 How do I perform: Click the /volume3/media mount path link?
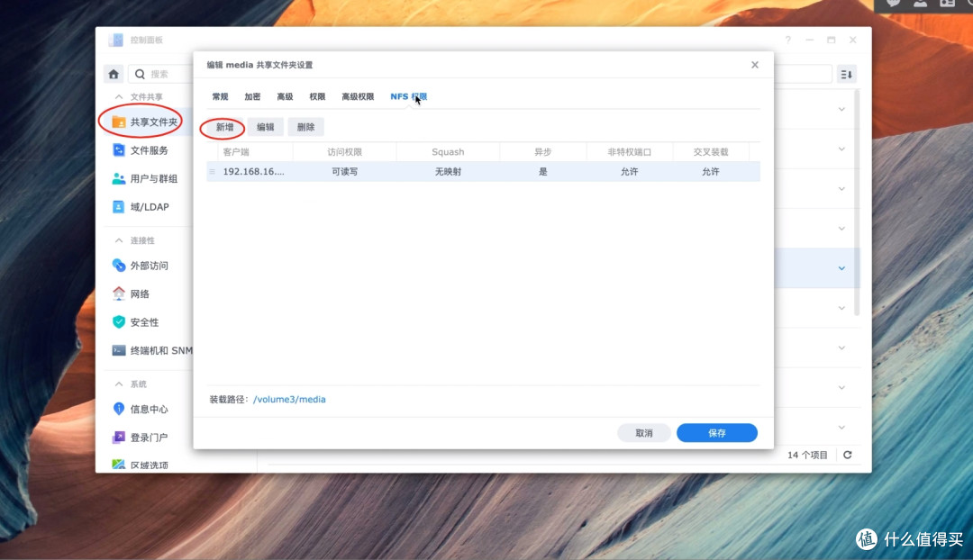[289, 400]
